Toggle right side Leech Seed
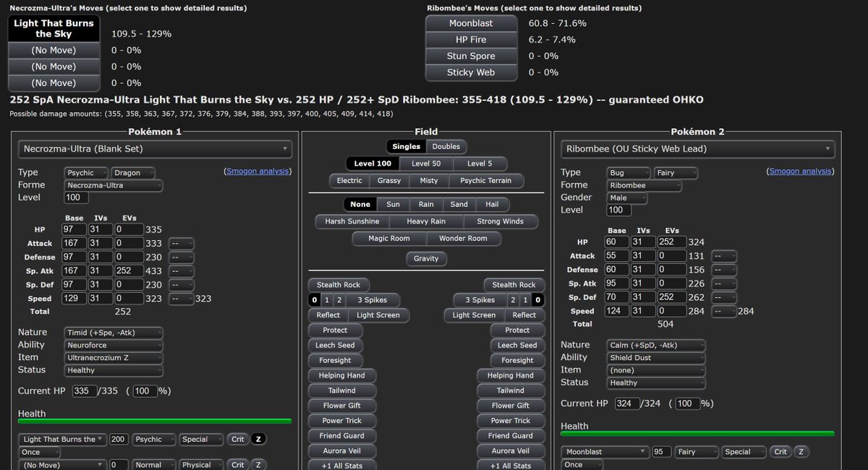This screenshot has height=470, width=868. pos(517,345)
